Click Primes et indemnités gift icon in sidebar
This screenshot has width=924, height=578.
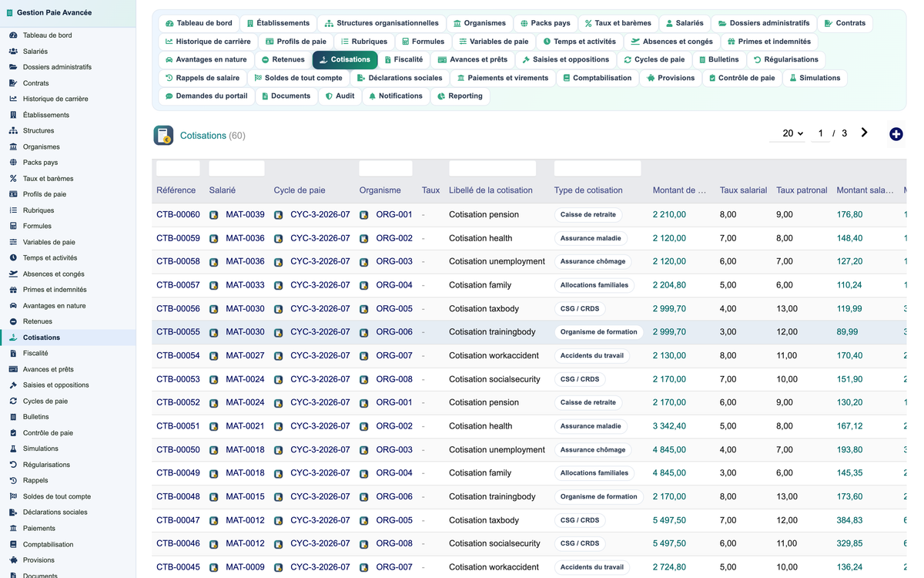(x=13, y=290)
